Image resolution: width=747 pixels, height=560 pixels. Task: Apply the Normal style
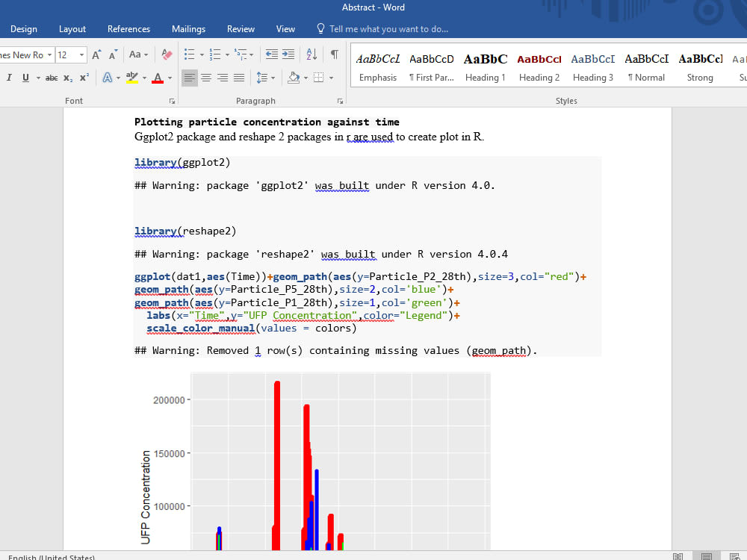pos(646,67)
